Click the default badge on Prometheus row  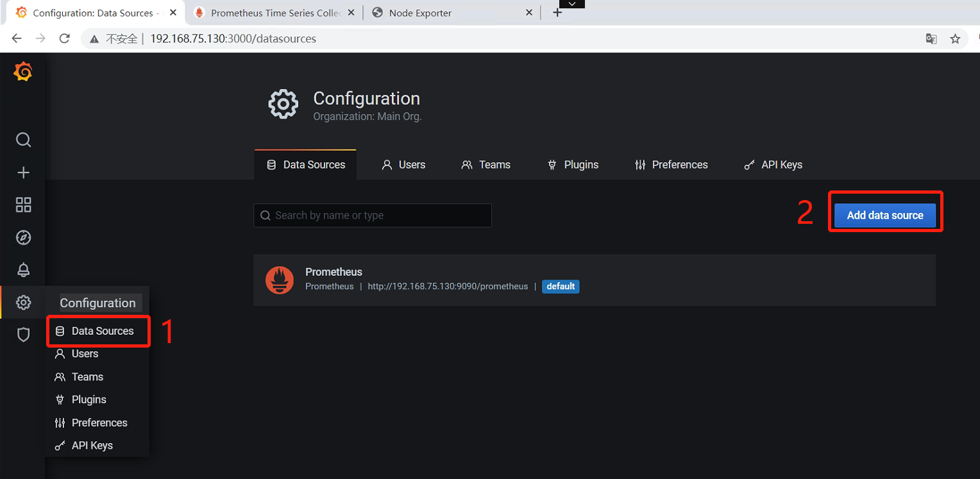click(561, 287)
